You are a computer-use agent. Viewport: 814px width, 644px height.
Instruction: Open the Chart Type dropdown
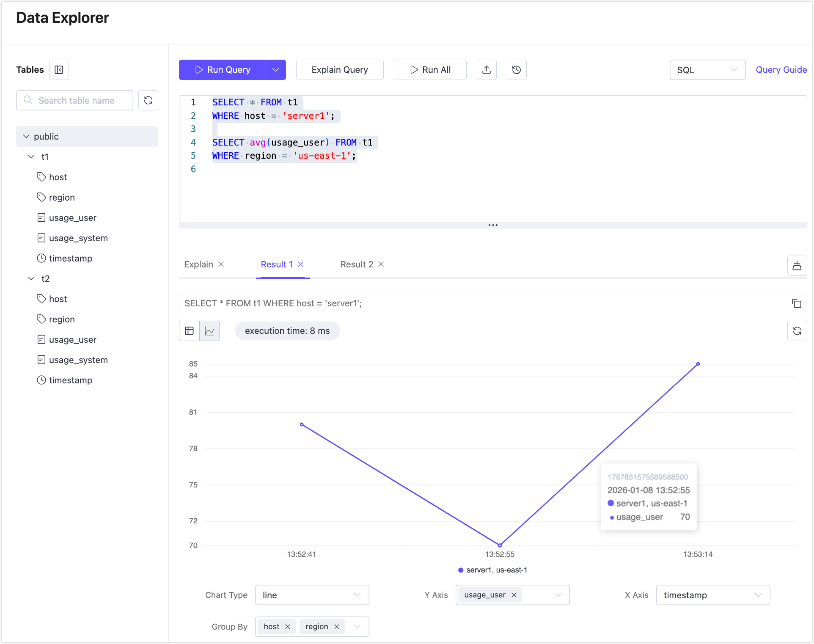coord(312,595)
